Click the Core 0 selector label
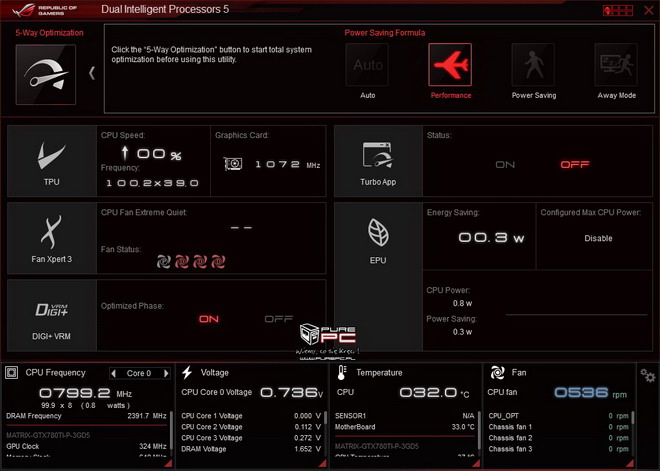Viewport: 660px width, 471px height. click(x=139, y=373)
